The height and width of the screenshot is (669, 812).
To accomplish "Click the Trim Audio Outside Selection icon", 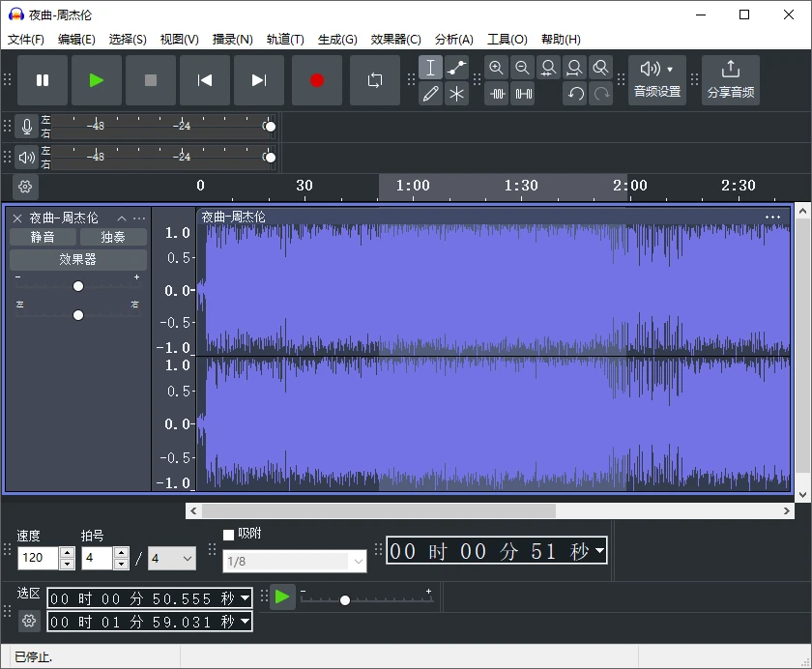I will (x=496, y=94).
